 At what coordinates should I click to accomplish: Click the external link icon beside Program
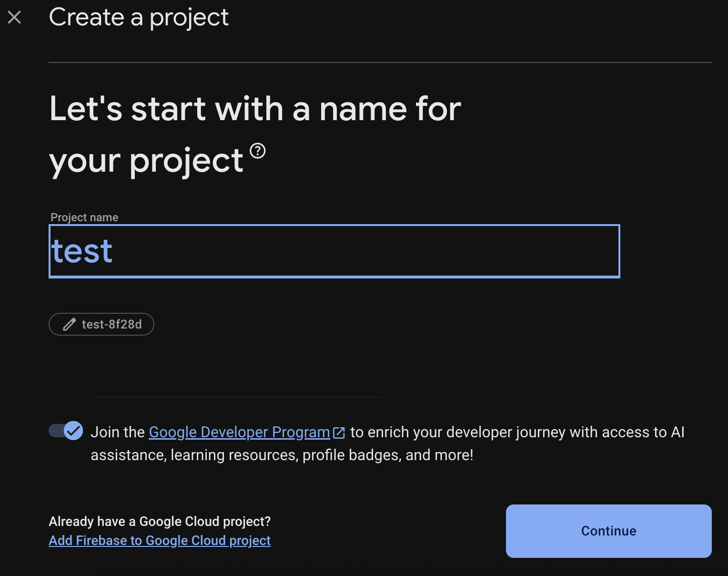coord(339,432)
